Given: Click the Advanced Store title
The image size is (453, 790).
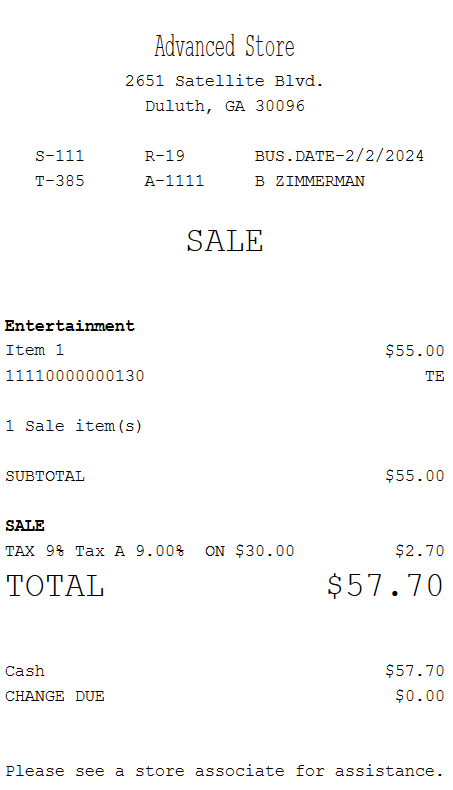Looking at the screenshot, I should (224, 46).
